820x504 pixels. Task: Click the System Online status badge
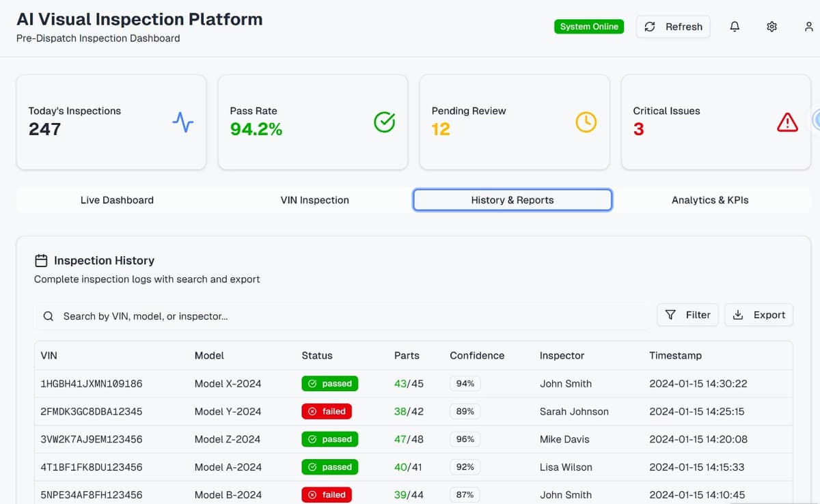(588, 27)
